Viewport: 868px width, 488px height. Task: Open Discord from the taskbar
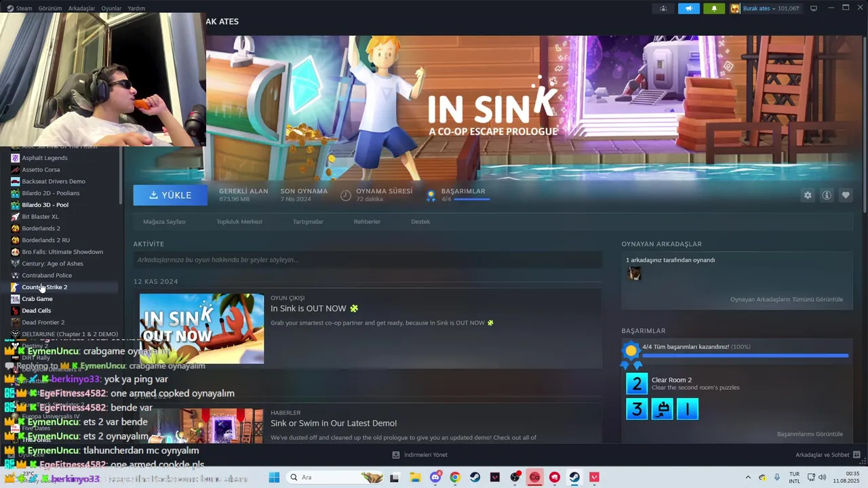point(435,477)
